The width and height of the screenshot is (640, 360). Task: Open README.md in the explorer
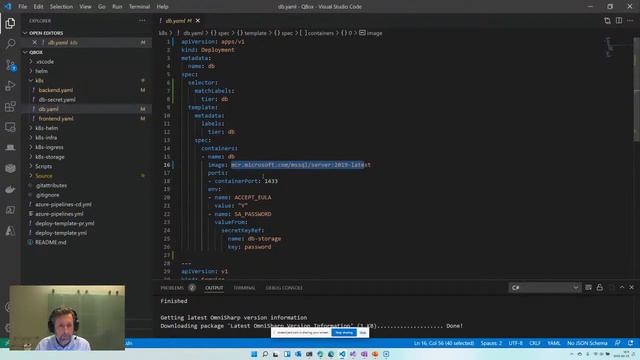tap(51, 242)
